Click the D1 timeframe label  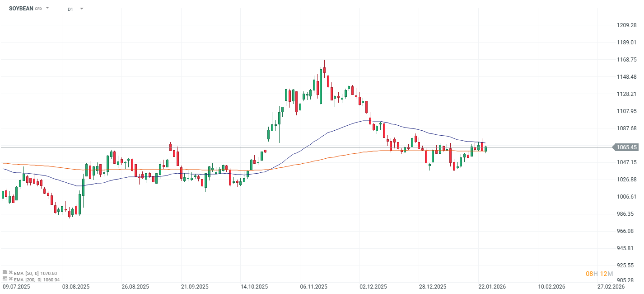pos(70,9)
